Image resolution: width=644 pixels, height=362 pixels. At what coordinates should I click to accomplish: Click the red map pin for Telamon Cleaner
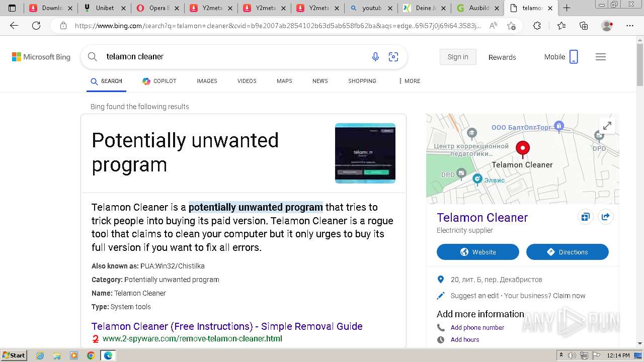tap(523, 149)
